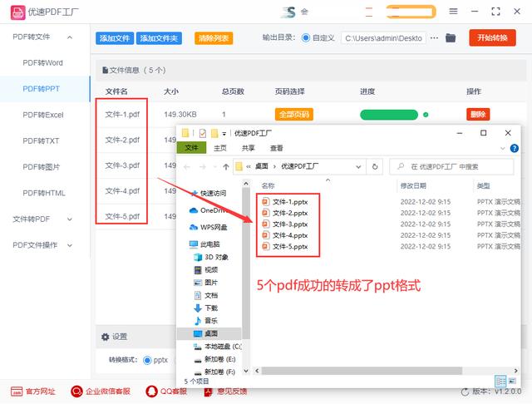The height and width of the screenshot is (404, 532).
Task: Select PDF转图片 in the sidebar
Action: [x=42, y=167]
